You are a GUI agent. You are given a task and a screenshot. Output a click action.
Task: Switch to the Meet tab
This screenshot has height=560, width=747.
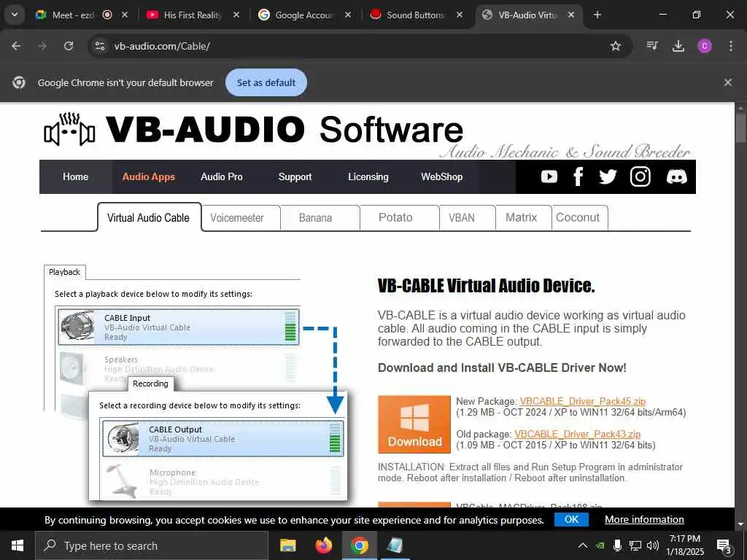74,15
